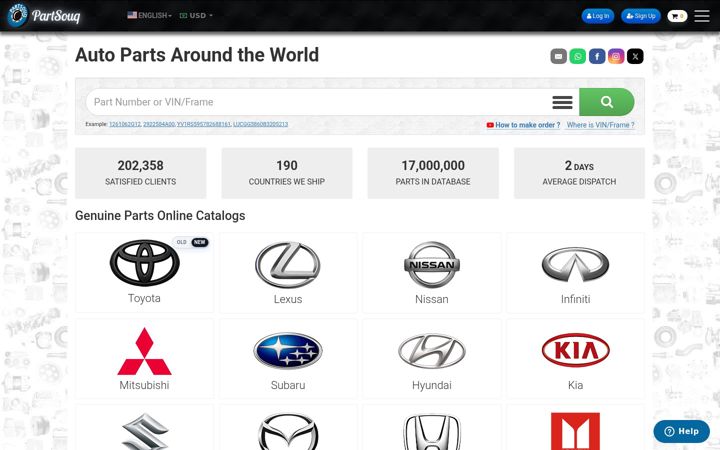
Task: Open the Instagram page icon
Action: pos(616,56)
